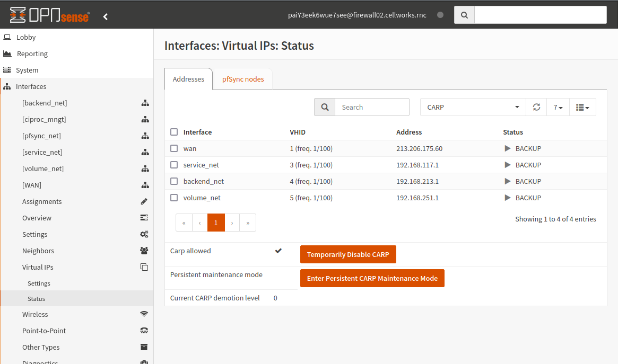Open the page size dropdown showing 7
This screenshot has height=364, width=618.
tap(558, 107)
